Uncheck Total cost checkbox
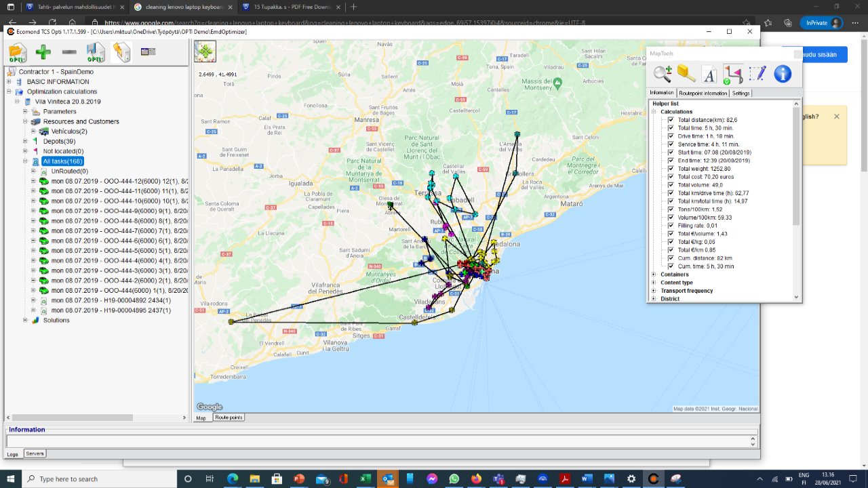The height and width of the screenshot is (488, 868). pyautogui.click(x=671, y=177)
